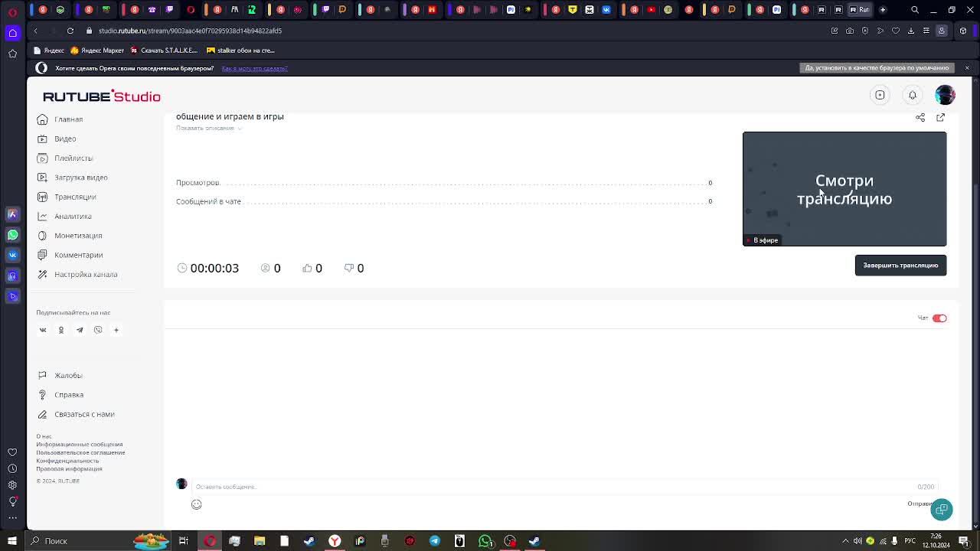Click the address bar URL

click(x=190, y=31)
